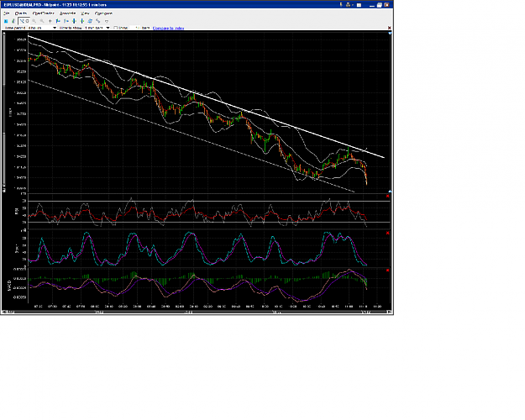Image resolution: width=525 pixels, height=420 pixels.
Task: Open the Charts menu
Action: pyautogui.click(x=21, y=13)
